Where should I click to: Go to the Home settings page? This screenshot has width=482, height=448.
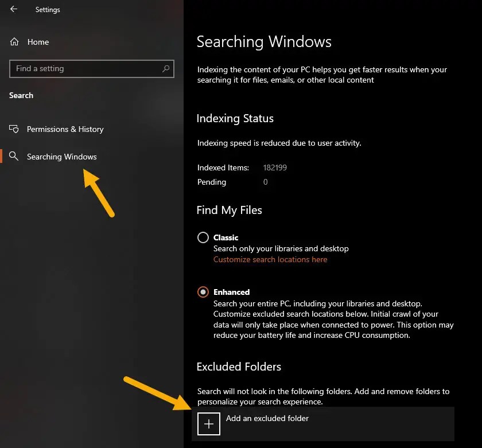click(38, 42)
